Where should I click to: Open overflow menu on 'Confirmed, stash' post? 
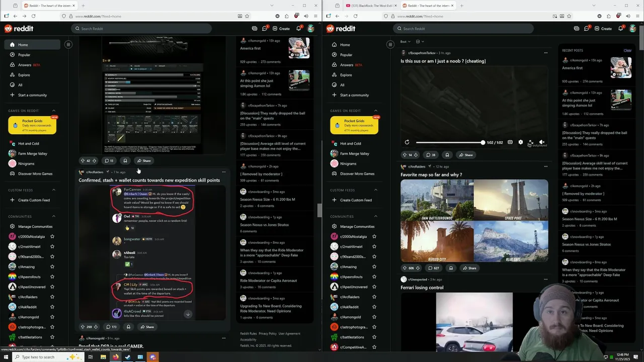click(224, 172)
